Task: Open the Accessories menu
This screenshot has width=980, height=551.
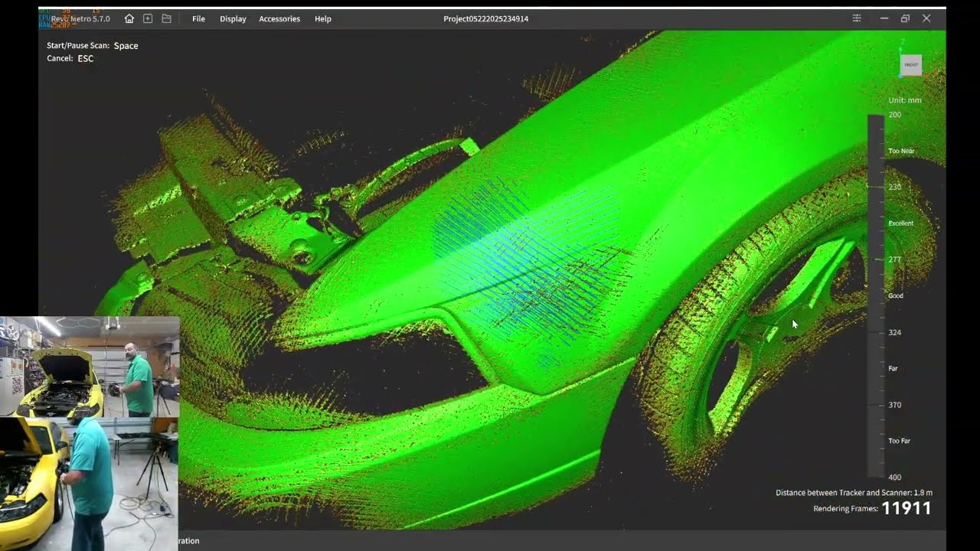Action: [279, 18]
